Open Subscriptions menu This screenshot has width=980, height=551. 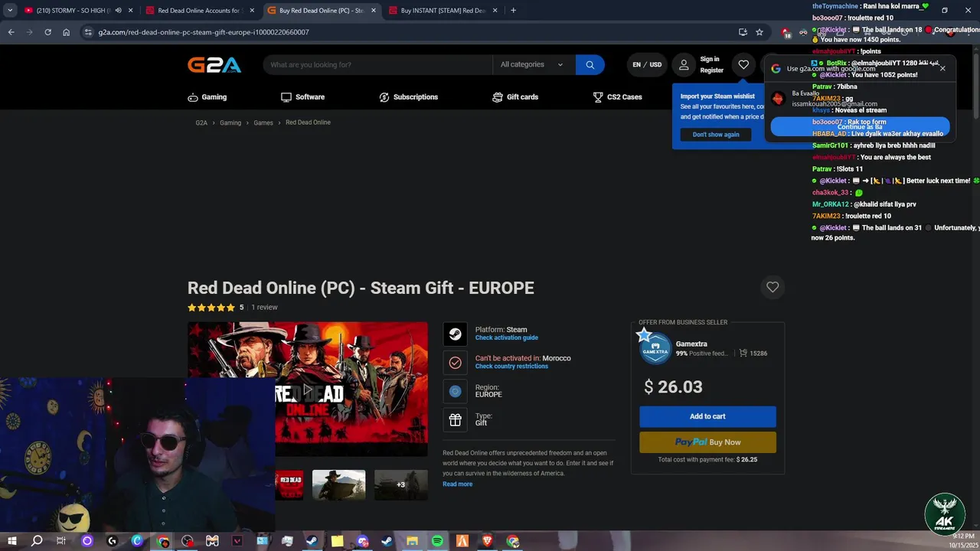click(409, 97)
